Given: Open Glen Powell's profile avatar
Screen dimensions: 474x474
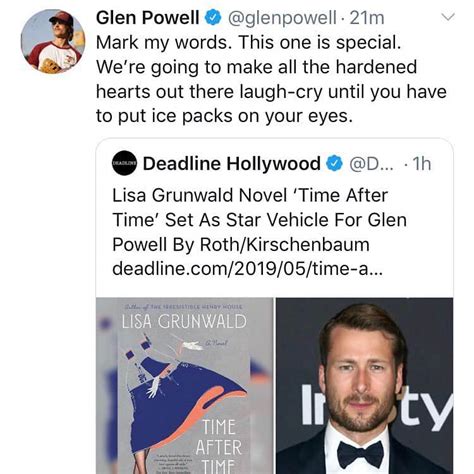Looking at the screenshot, I should (x=53, y=41).
